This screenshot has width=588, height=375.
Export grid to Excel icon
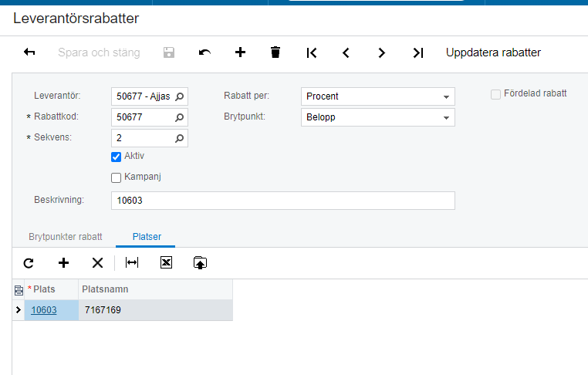[x=166, y=263]
